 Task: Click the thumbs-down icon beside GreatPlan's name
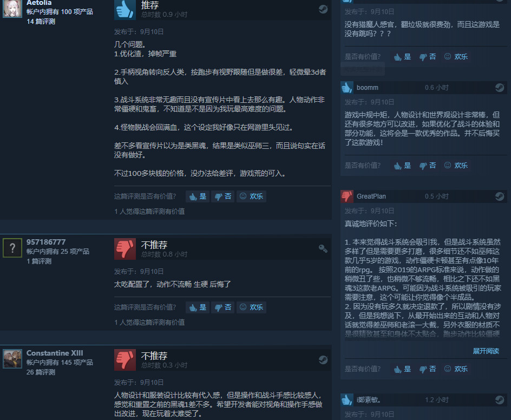coord(347,196)
